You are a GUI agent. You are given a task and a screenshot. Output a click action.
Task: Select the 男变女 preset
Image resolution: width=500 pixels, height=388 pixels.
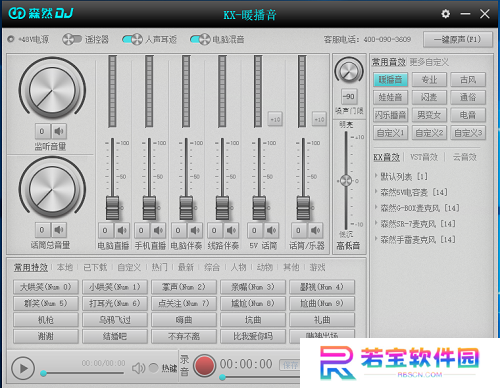[x=429, y=115]
